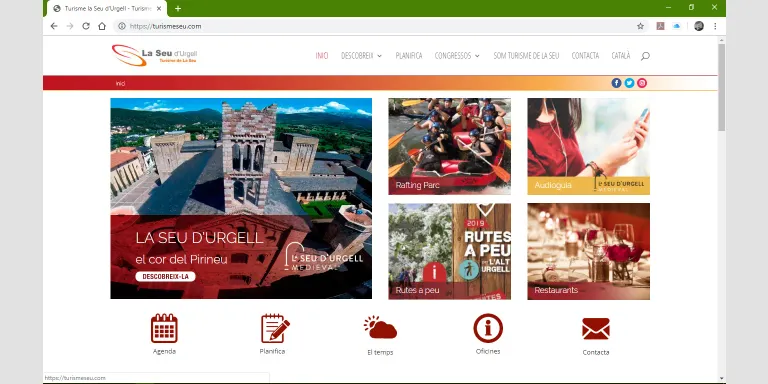Image resolution: width=768 pixels, height=384 pixels.
Task: Open the El temps weather icon
Action: 380,328
